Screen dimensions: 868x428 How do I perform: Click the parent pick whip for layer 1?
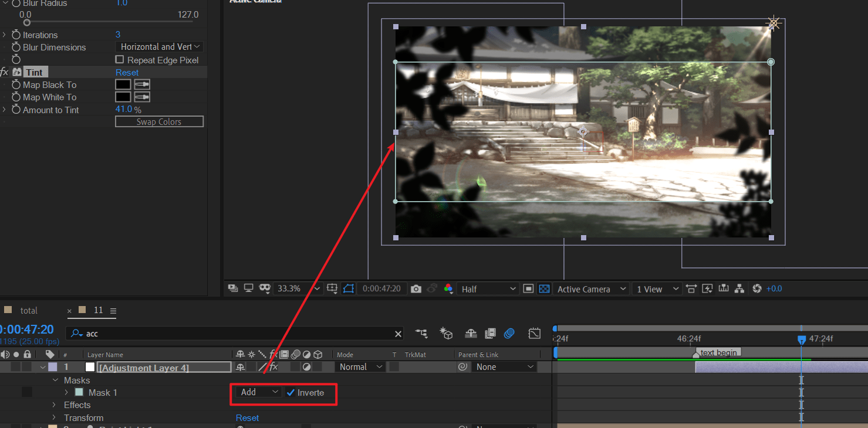[462, 367]
